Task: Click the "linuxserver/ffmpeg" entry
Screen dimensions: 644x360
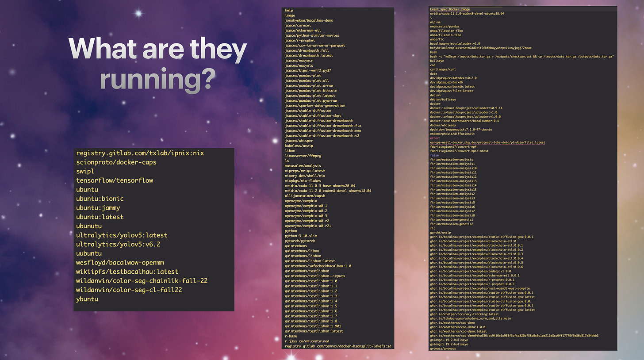Action: point(303,156)
